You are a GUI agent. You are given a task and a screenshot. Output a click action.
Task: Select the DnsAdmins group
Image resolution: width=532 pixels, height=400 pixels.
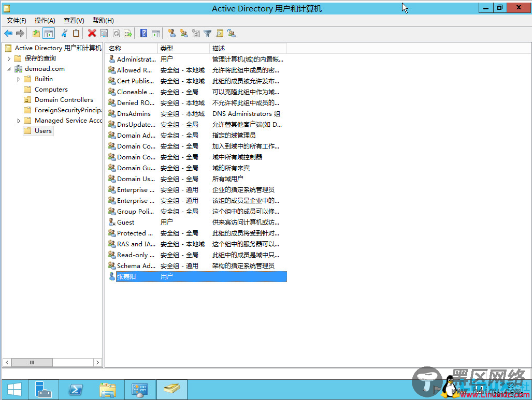pos(196,113)
